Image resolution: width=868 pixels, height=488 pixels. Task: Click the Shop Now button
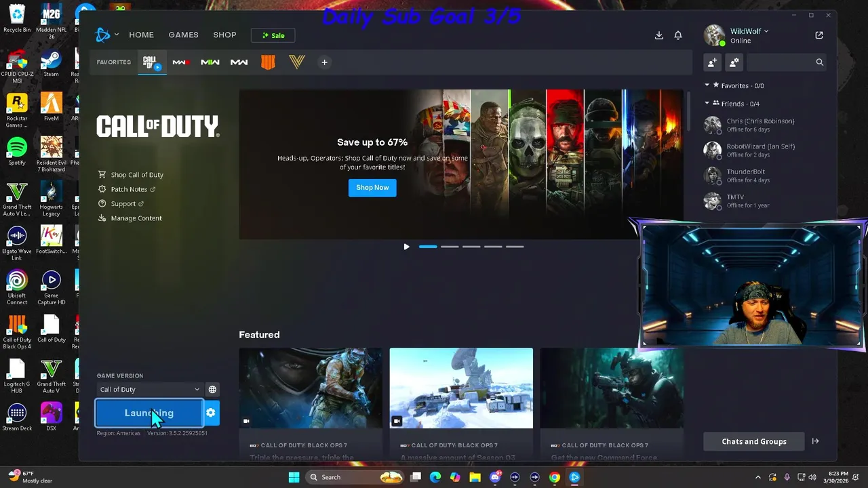click(372, 188)
